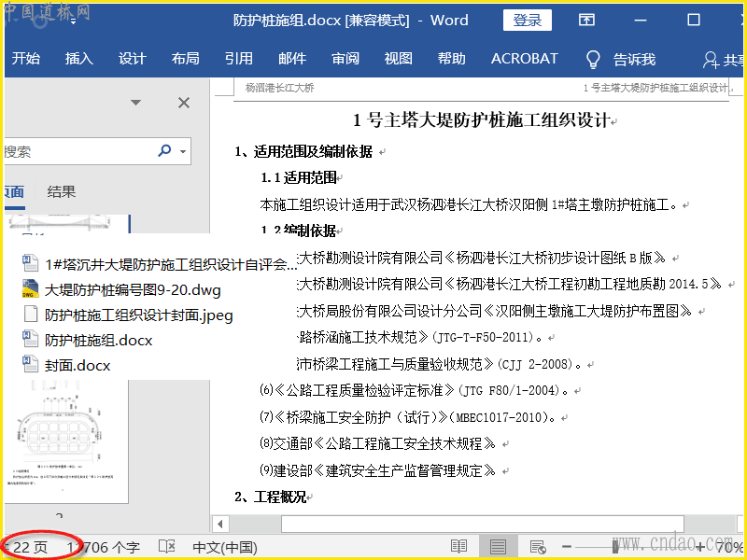747x560 pixels.
Task: Select the page 2 thumbnail with diagram
Action: click(66, 441)
